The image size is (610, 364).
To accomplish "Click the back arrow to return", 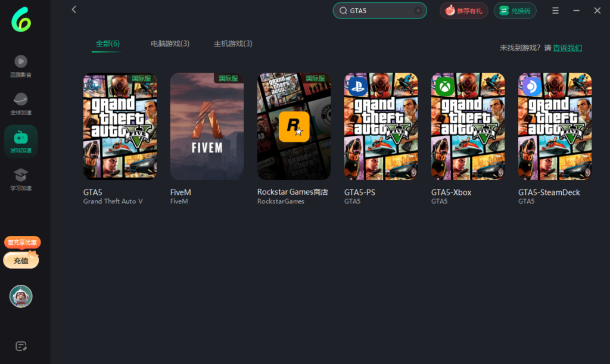I will [73, 10].
